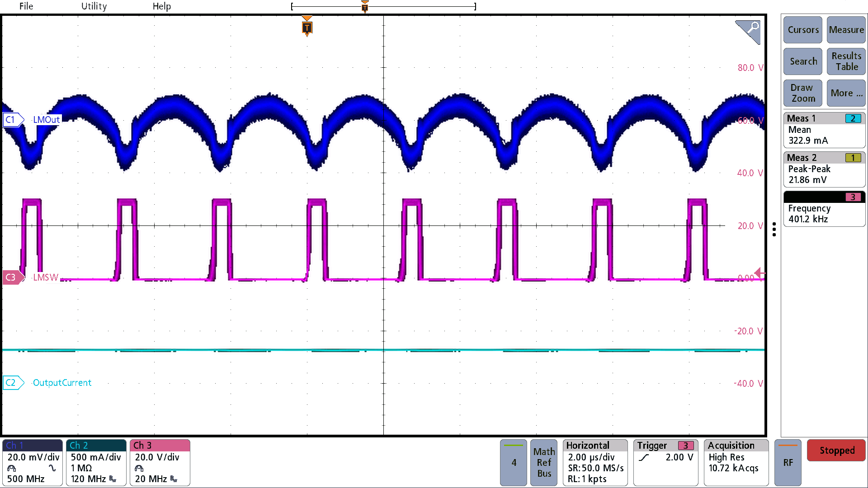
Task: Open the File menu
Action: 26,6
